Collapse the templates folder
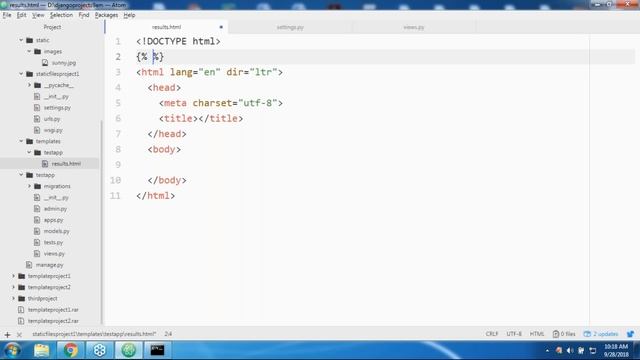 coord(21,141)
